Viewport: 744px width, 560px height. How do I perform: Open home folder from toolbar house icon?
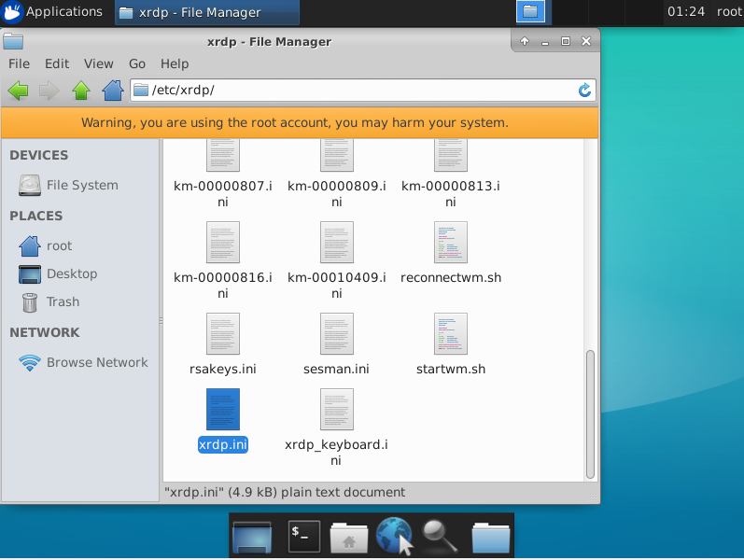tap(113, 91)
